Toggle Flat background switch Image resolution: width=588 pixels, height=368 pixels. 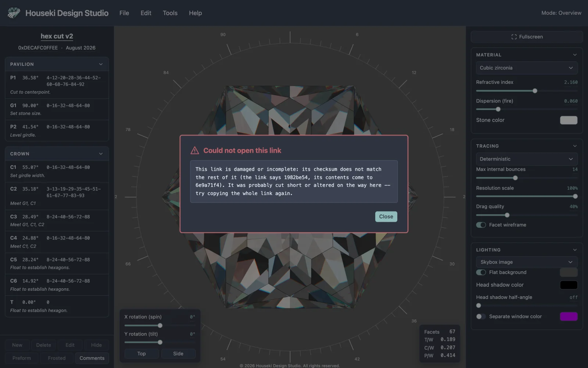[x=481, y=272]
